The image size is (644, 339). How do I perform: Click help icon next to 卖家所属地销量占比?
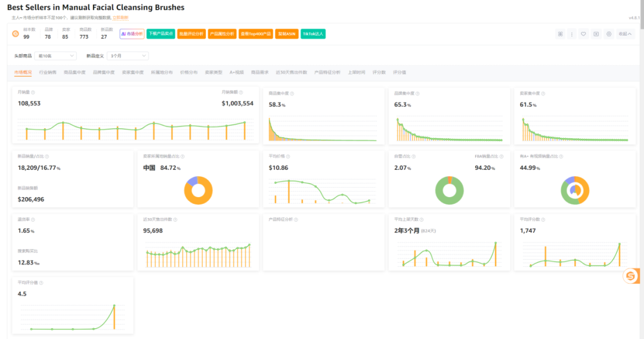pyautogui.click(x=182, y=156)
